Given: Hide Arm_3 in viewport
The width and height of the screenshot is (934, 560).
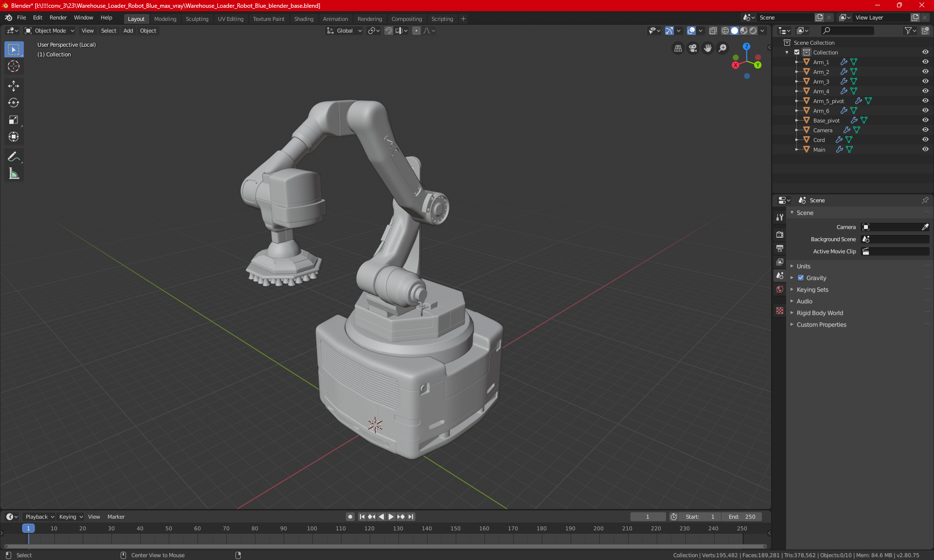Looking at the screenshot, I should click(925, 81).
